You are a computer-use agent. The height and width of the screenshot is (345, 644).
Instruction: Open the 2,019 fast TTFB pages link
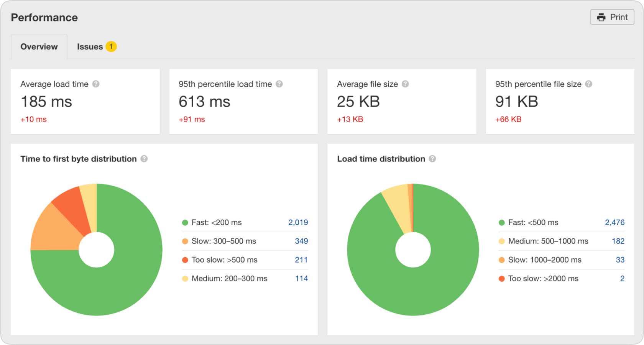click(298, 222)
